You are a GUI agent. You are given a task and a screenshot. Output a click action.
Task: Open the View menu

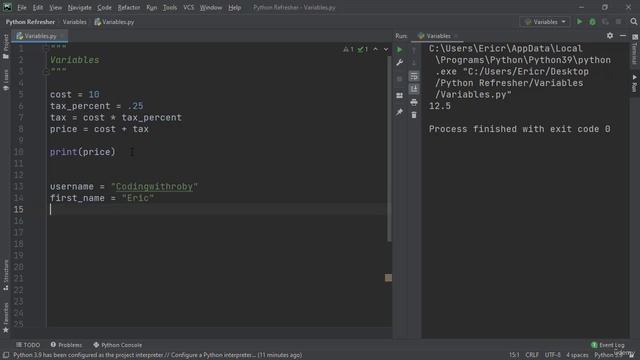(56, 7)
